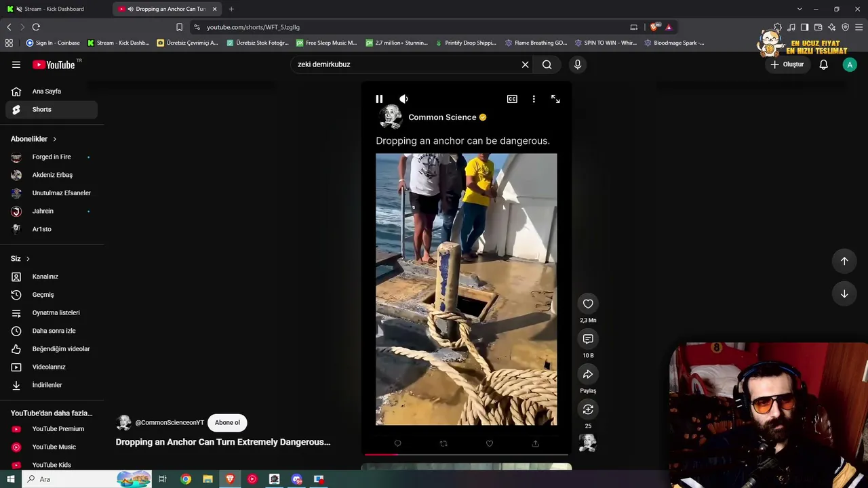Open the account avatar menu

[x=850, y=64]
